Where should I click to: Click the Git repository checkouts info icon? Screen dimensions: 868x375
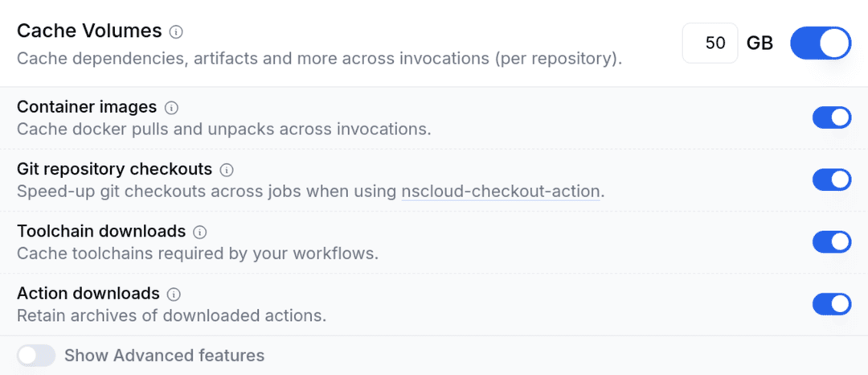(227, 170)
